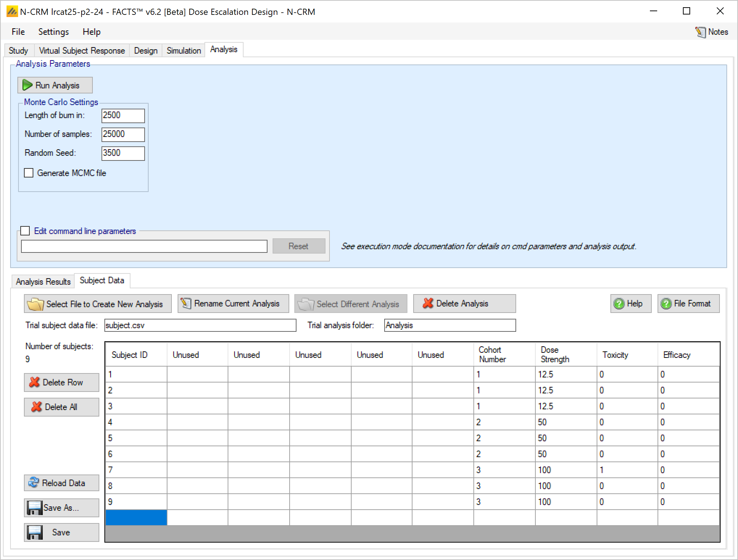Screen dimensions: 738x560
Task: Open the Settings menu
Action: click(54, 32)
